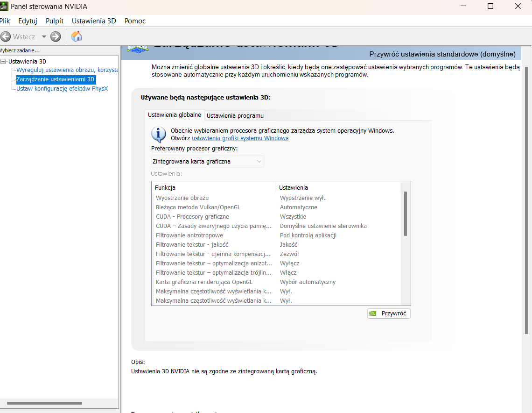Select Filtrowanie tekstur – ujemna kompensacja row
This screenshot has height=413, width=532.
[x=277, y=254]
